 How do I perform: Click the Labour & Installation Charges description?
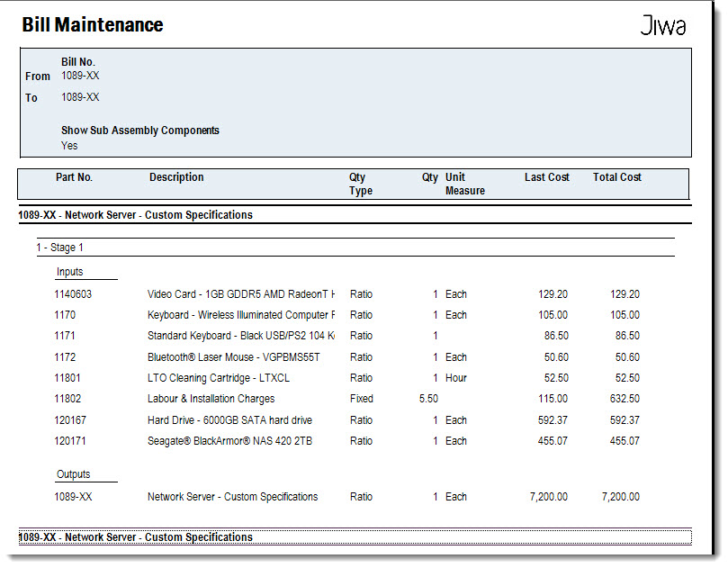pos(211,399)
